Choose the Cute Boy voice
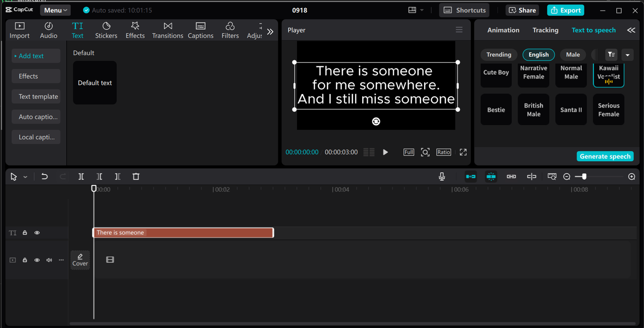The image size is (644, 328). 496,75
